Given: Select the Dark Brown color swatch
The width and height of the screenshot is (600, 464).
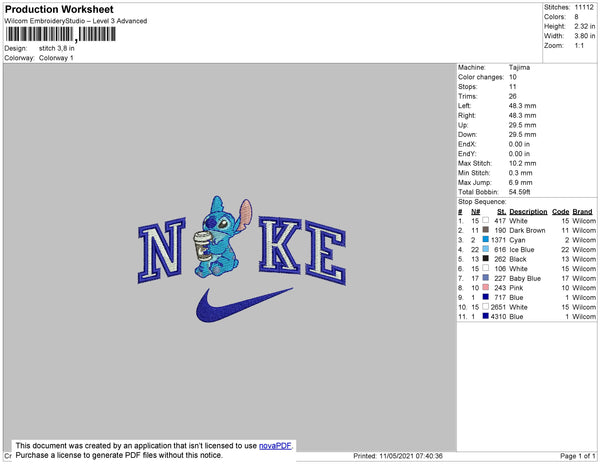Looking at the screenshot, I should [x=486, y=230].
